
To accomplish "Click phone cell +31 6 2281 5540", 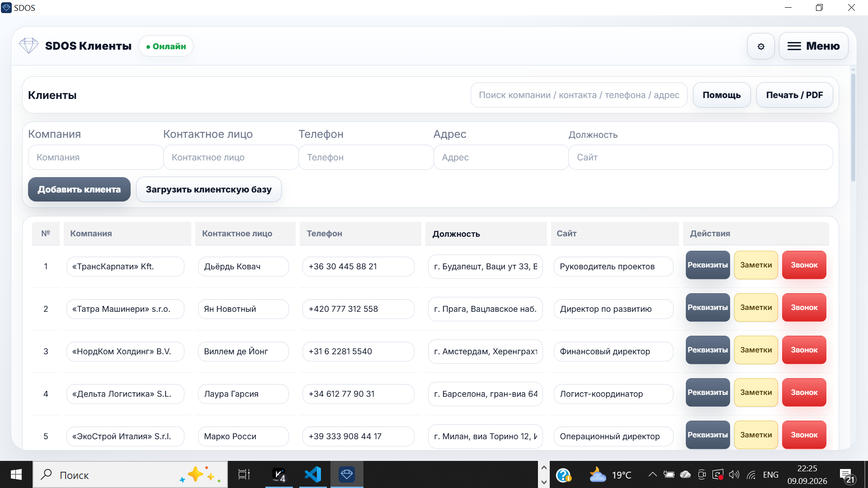I will pyautogui.click(x=358, y=352).
